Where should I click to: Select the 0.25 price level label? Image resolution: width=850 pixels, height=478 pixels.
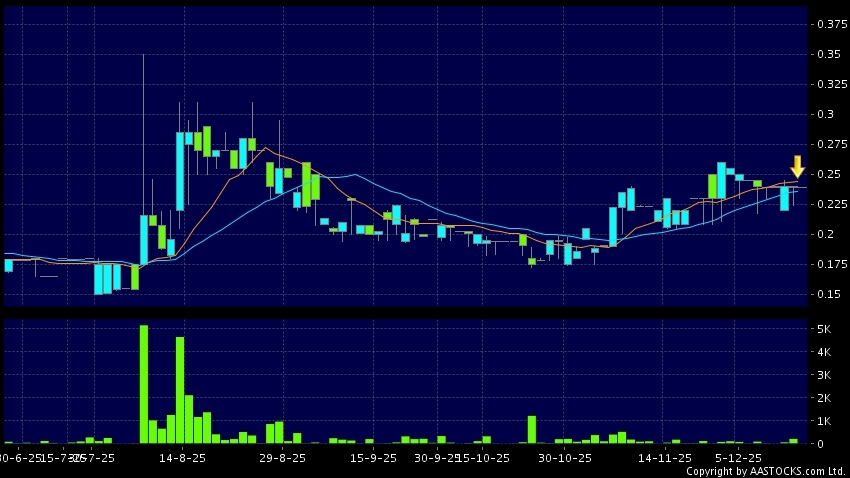pyautogui.click(x=828, y=174)
